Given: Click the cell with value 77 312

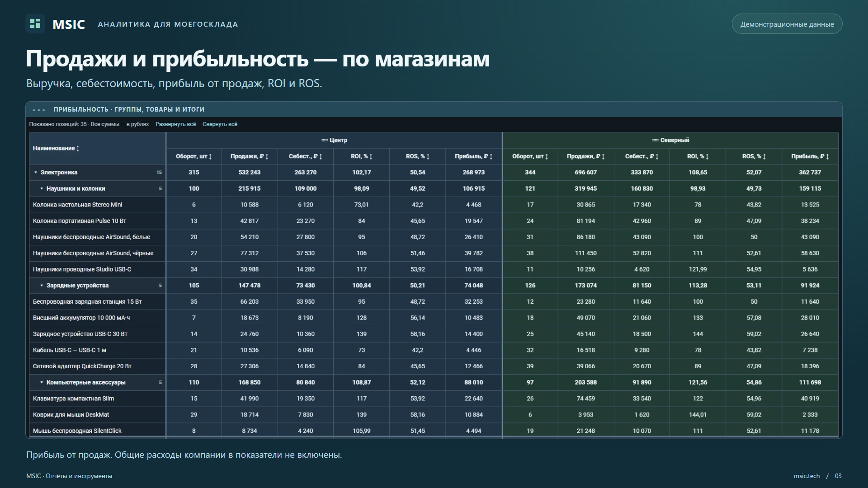Looking at the screenshot, I should click(250, 253).
